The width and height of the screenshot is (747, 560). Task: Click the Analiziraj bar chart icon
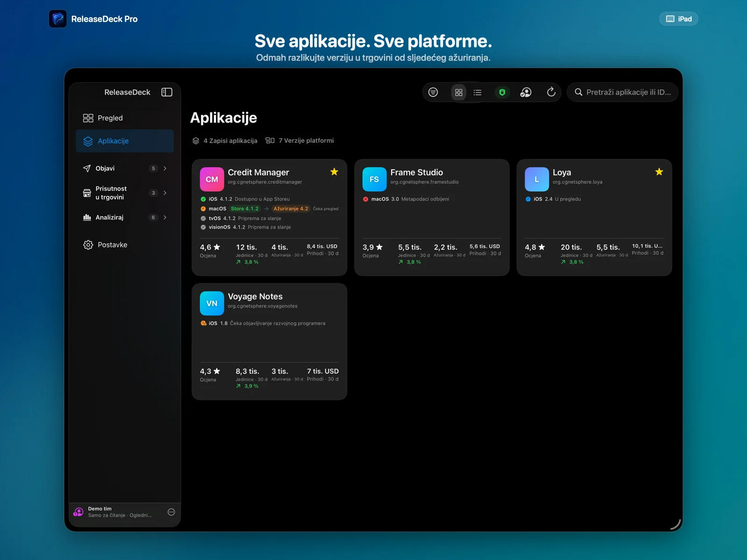[87, 217]
